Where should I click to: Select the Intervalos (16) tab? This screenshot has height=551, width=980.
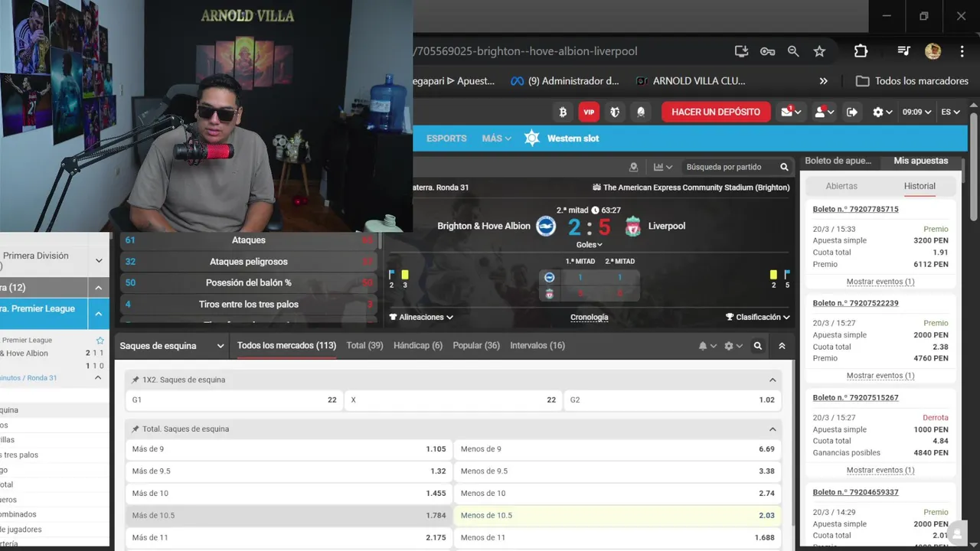pos(537,346)
